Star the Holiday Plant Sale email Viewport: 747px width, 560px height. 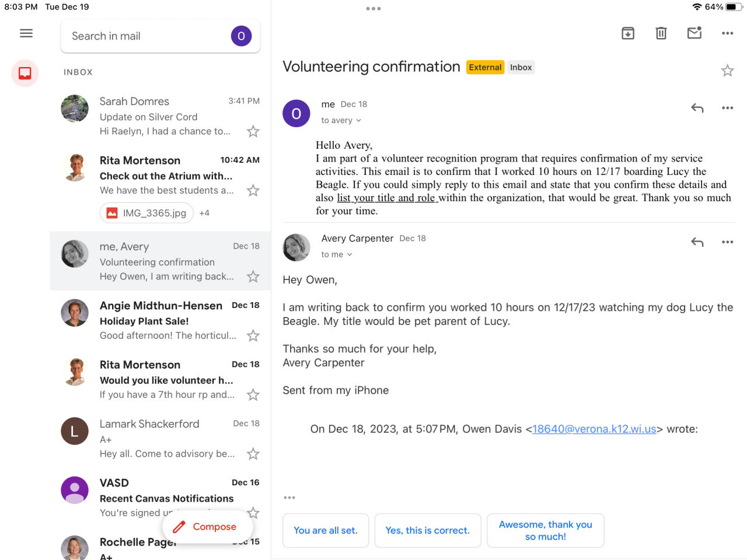tap(253, 335)
